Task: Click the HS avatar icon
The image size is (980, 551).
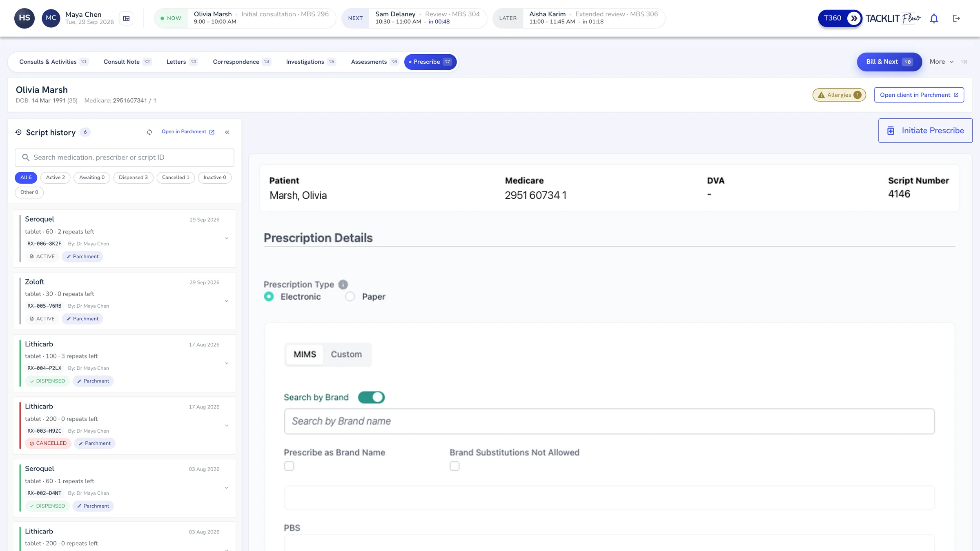Action: [x=24, y=18]
